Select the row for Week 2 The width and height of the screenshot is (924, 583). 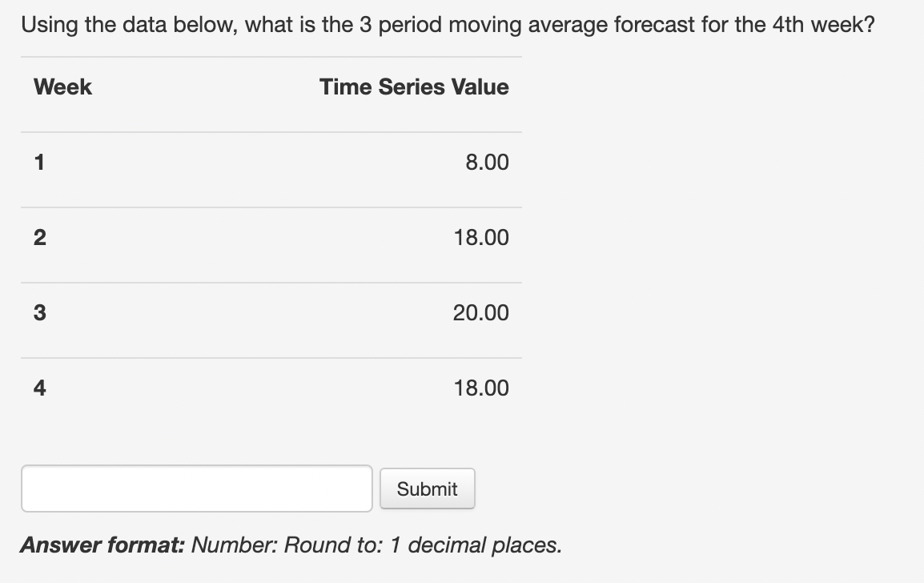pos(272,237)
